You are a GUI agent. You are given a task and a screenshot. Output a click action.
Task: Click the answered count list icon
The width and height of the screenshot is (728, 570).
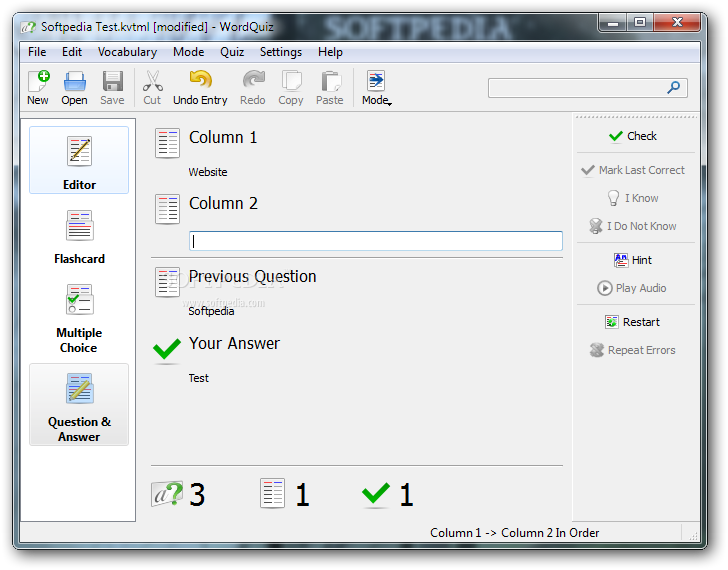pos(273,494)
